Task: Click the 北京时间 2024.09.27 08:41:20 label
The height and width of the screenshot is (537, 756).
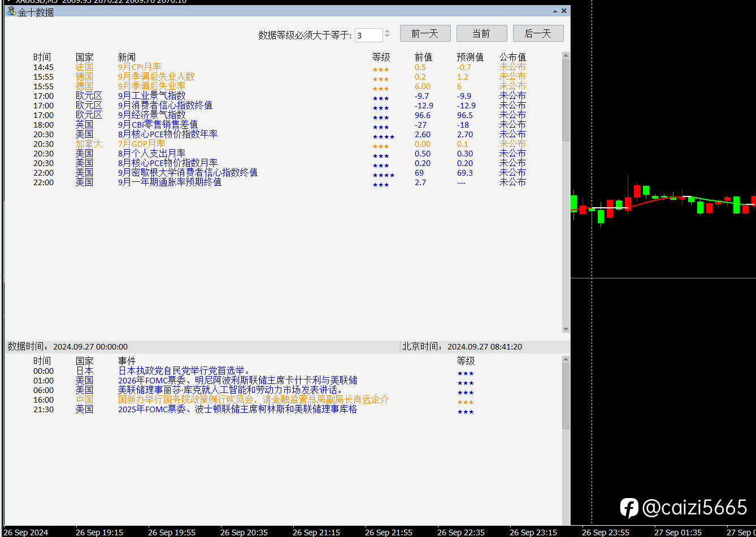Action: pyautogui.click(x=462, y=347)
